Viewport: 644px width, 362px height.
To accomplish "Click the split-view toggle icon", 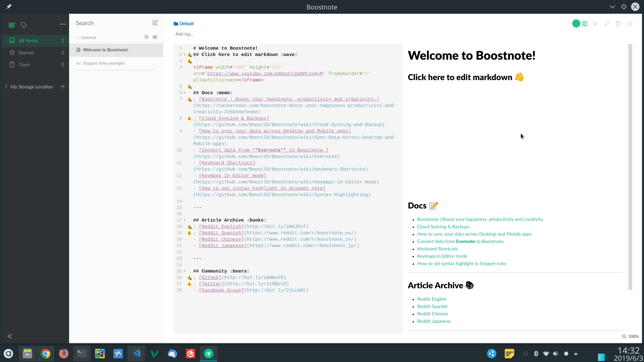I will pos(585,23).
